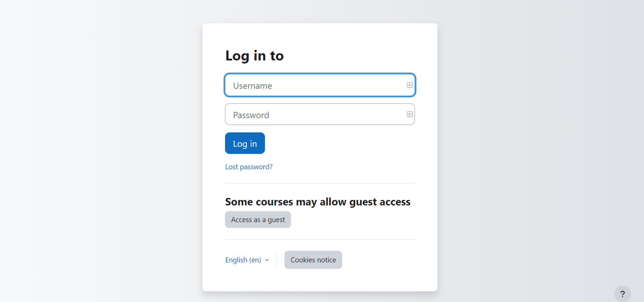Select the password manager icon next to Username
The width and height of the screenshot is (644, 302).
pyautogui.click(x=410, y=85)
